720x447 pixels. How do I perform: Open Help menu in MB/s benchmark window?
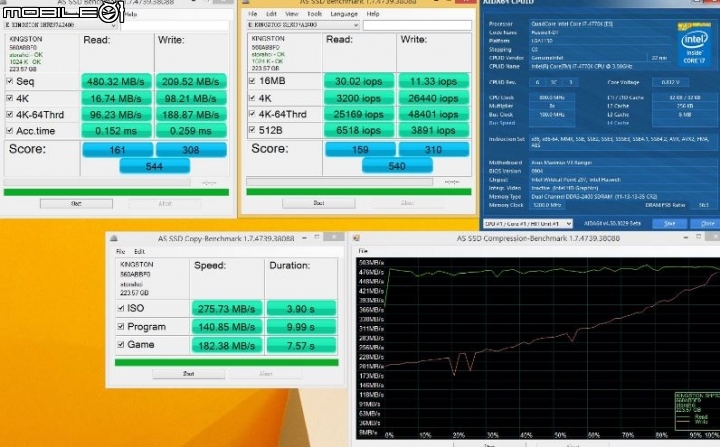coord(131,14)
